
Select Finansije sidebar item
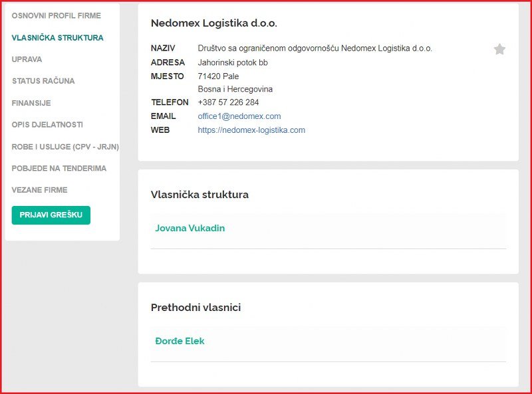pos(31,103)
